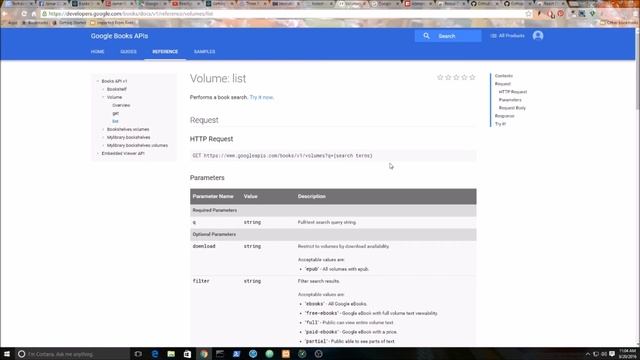The image size is (640, 360).
Task: Open the GUIDES tab
Action: [128, 52]
